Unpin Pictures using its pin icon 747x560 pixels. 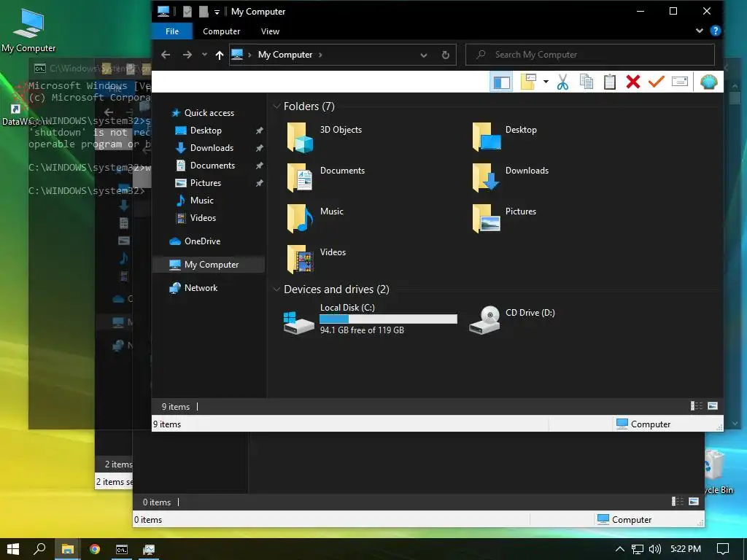[x=259, y=183]
